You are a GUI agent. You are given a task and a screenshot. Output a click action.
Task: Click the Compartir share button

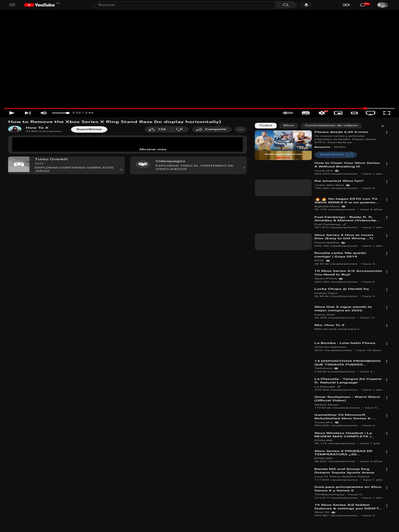click(x=212, y=129)
